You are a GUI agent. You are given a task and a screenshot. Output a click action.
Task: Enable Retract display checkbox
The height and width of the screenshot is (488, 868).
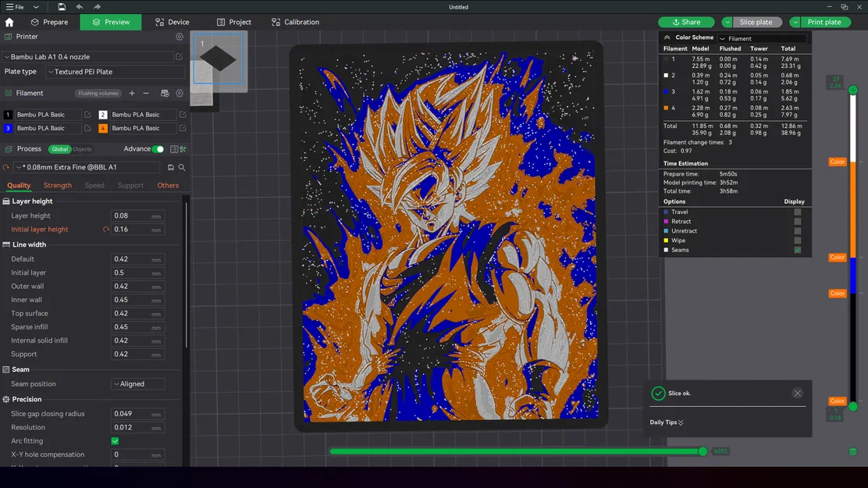797,222
